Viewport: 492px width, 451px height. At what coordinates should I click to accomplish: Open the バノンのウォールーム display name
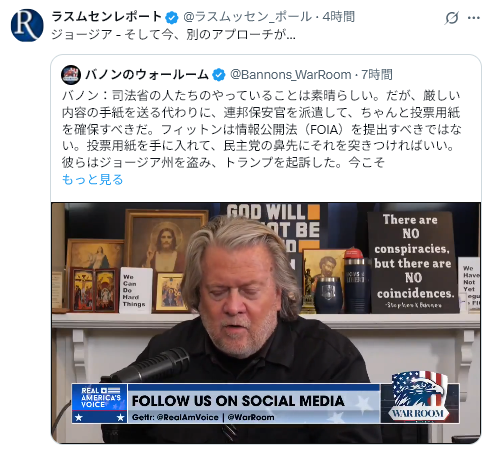tap(147, 75)
